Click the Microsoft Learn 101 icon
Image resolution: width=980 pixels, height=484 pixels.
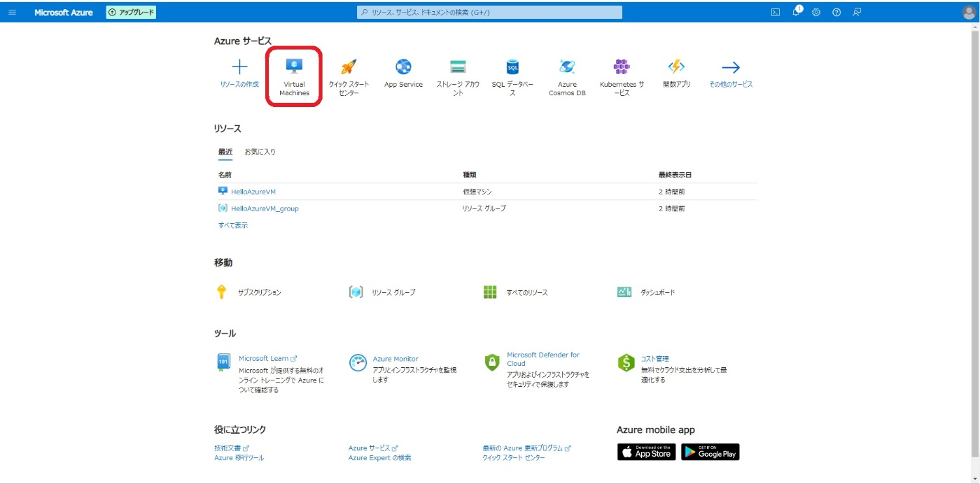click(x=223, y=362)
